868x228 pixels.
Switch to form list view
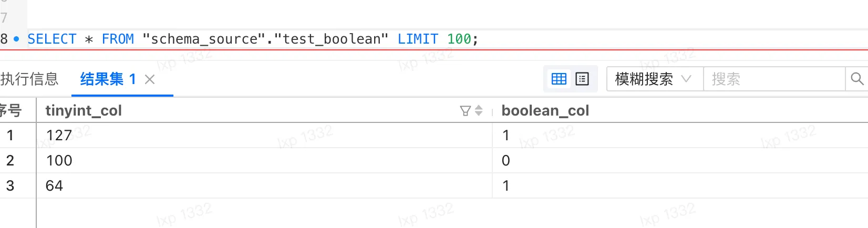[x=582, y=79]
